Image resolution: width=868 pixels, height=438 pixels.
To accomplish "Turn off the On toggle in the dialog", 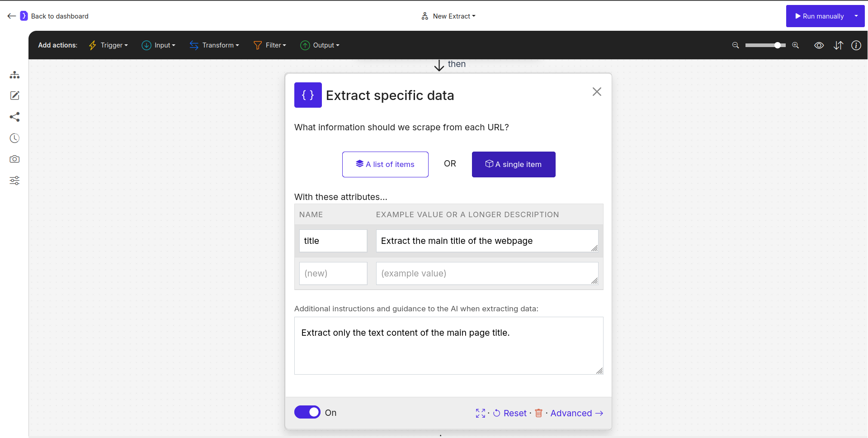I will pos(307,412).
